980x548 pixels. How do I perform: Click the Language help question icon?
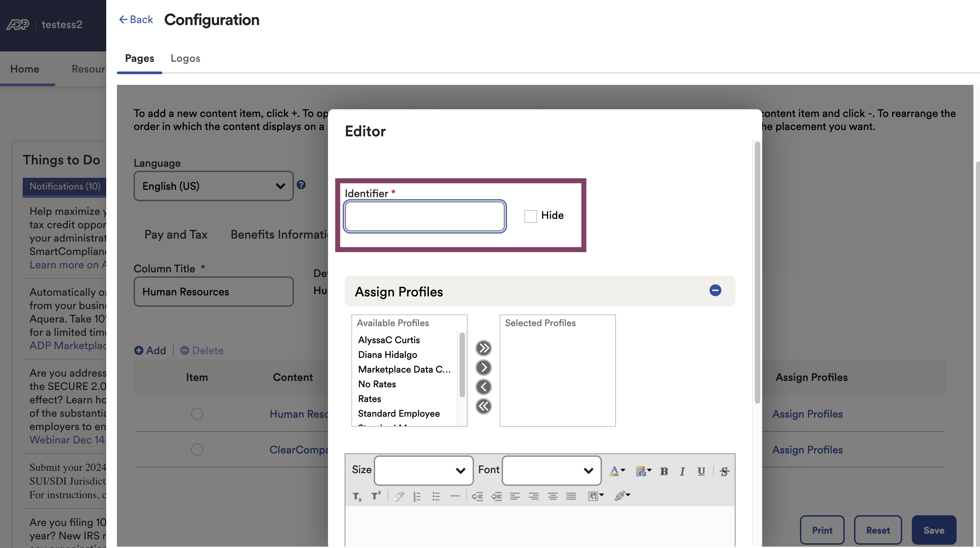point(301,184)
